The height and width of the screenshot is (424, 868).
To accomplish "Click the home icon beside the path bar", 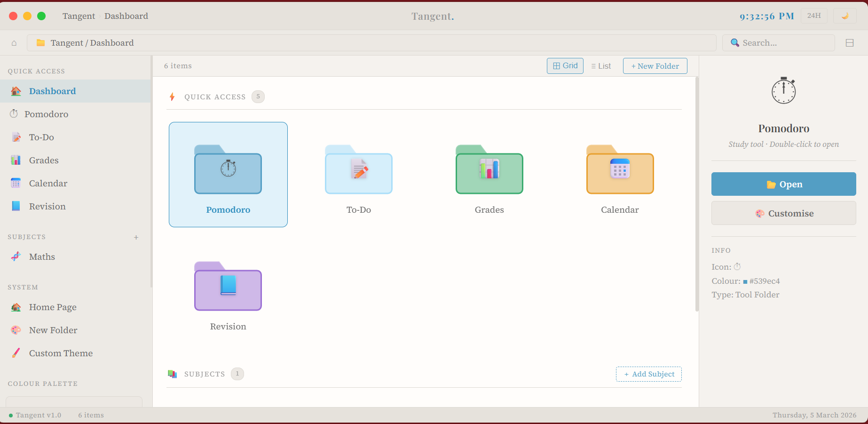I will (14, 43).
